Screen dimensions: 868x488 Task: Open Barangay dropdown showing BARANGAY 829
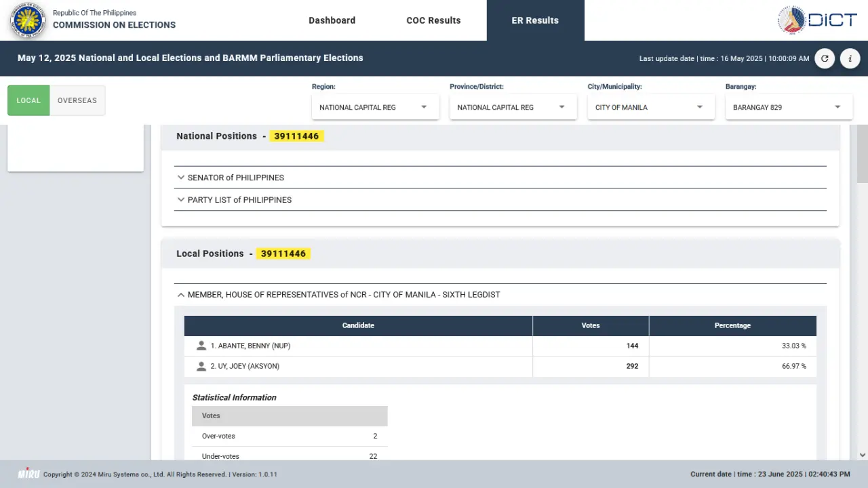789,107
